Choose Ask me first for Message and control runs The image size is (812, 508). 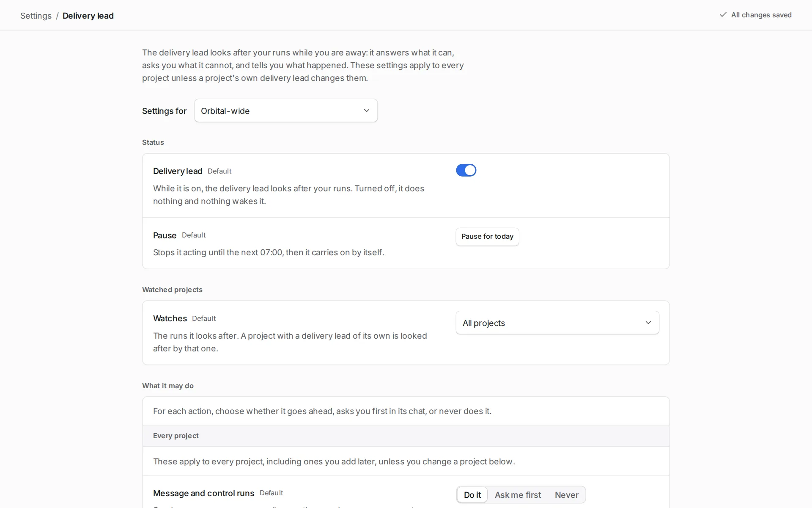[x=518, y=495]
